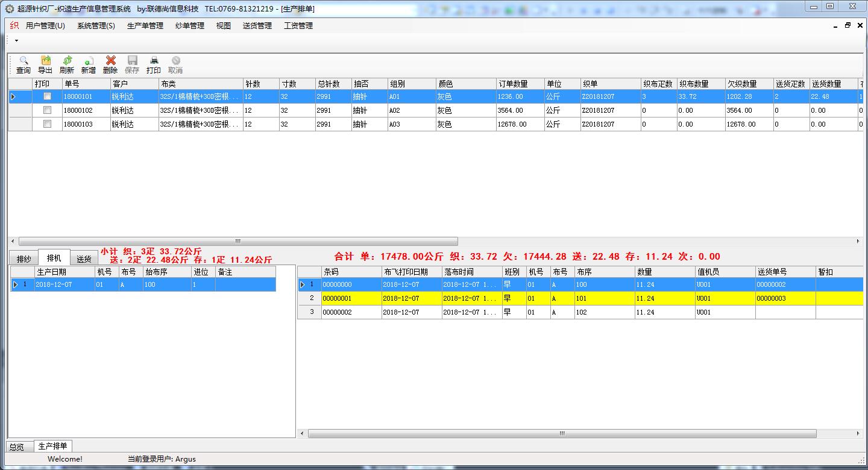Click the upper grid scroll-right arrow
Viewport: 868px width, 470px height.
[858, 241]
